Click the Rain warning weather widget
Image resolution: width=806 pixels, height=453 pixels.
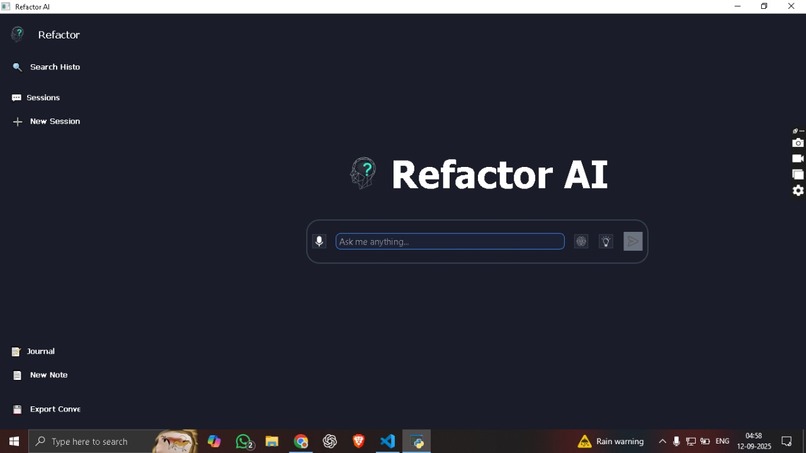click(x=610, y=441)
